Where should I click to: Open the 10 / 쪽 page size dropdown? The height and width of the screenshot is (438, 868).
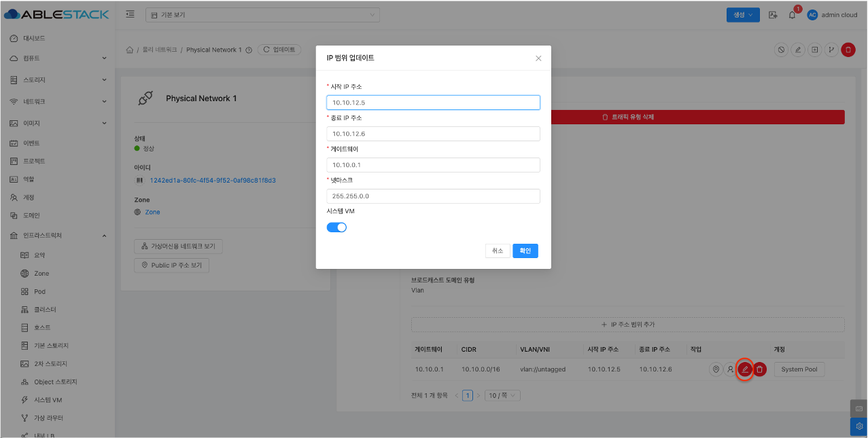(502, 395)
